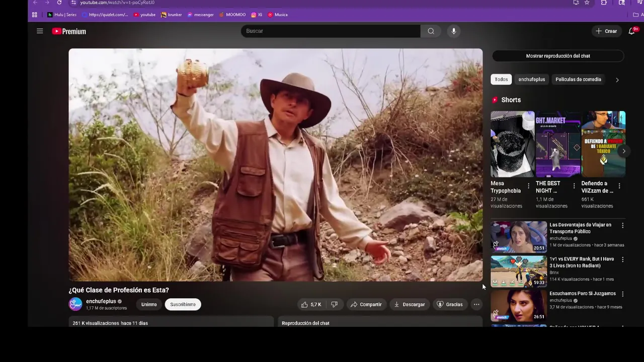Open Defiendo a ViiZzzm short thumbnail
The height and width of the screenshot is (362, 644).
point(603,144)
